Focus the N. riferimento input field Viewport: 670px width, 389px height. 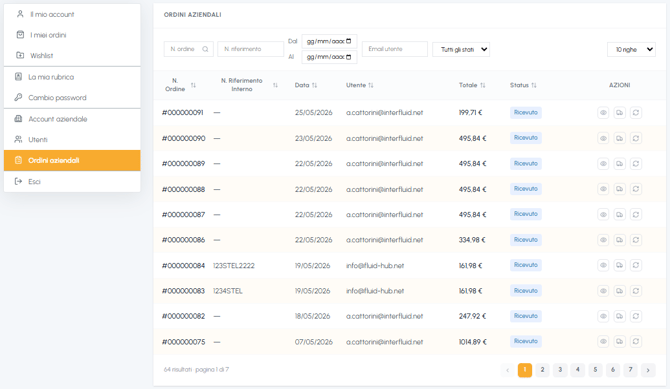(x=250, y=49)
